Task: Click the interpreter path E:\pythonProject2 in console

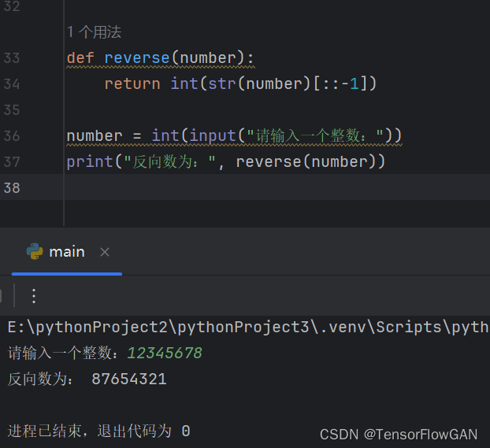Action: click(x=248, y=328)
